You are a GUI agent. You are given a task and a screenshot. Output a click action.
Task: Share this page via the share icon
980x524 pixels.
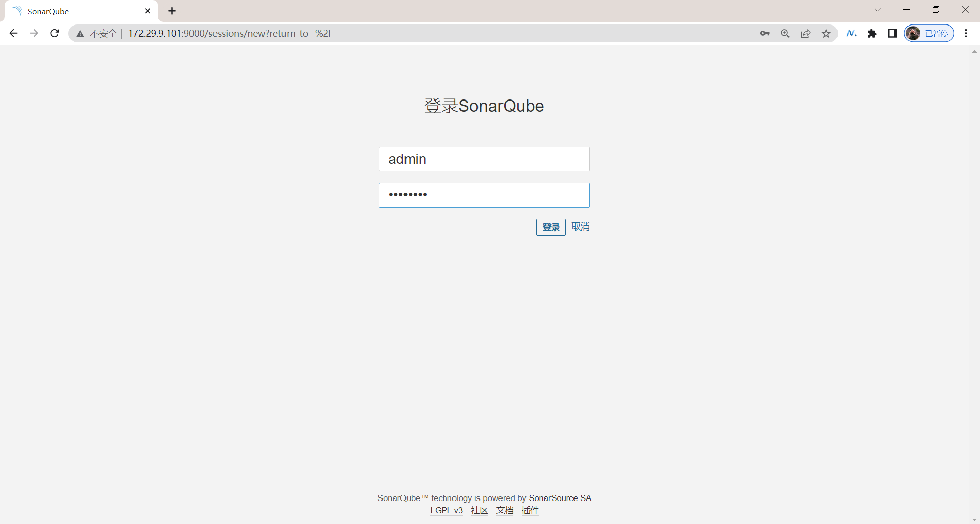pos(806,33)
